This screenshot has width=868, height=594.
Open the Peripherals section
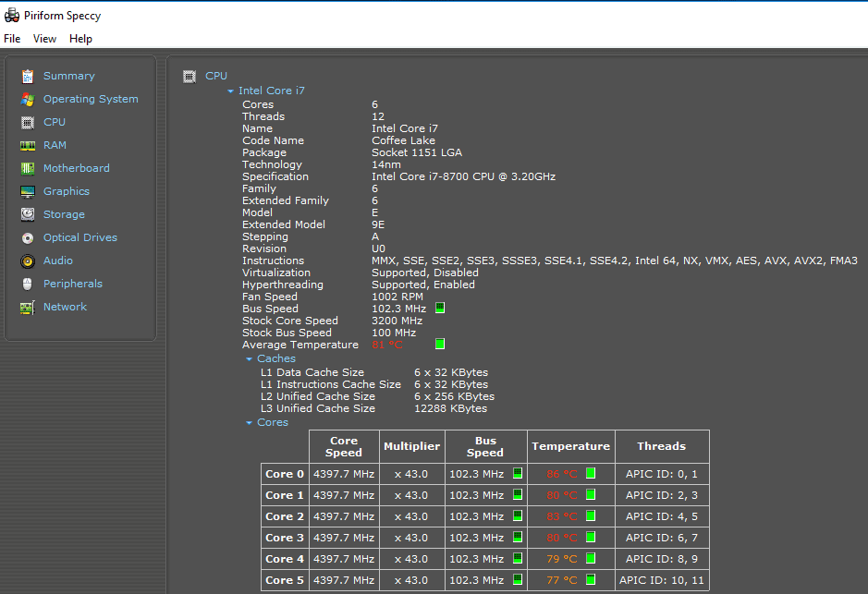coord(73,284)
